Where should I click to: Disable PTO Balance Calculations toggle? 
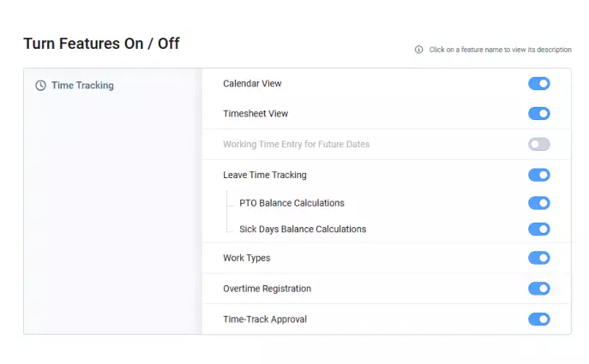click(538, 203)
